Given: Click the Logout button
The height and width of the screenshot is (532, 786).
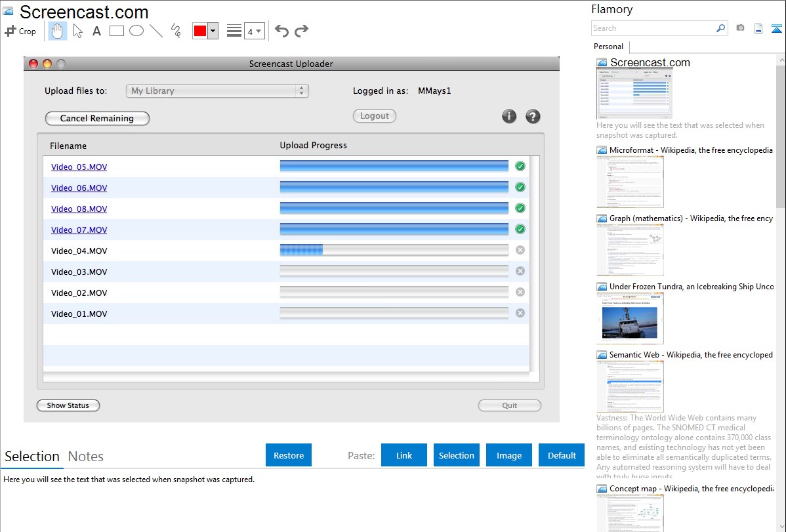Looking at the screenshot, I should click(375, 116).
